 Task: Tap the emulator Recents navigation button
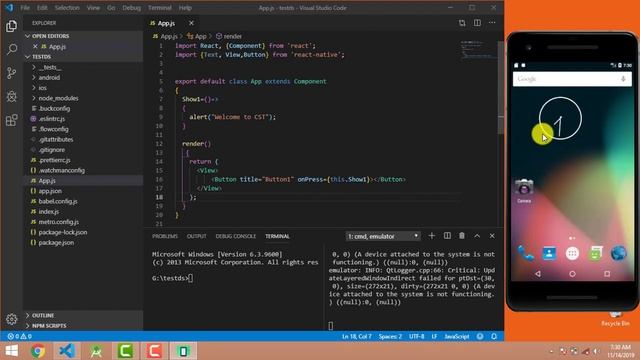click(x=607, y=274)
